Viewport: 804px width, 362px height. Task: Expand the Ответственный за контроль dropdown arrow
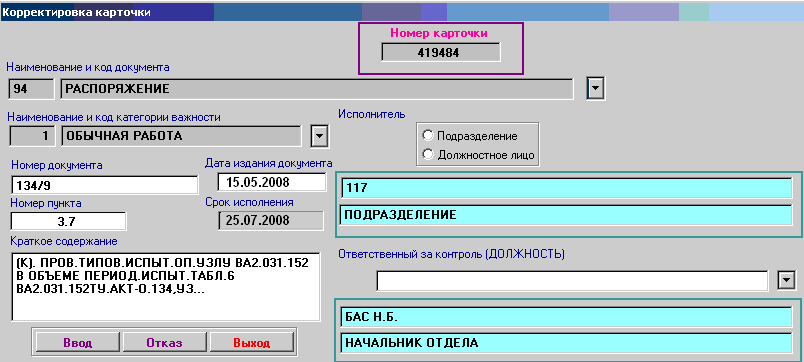[787, 280]
